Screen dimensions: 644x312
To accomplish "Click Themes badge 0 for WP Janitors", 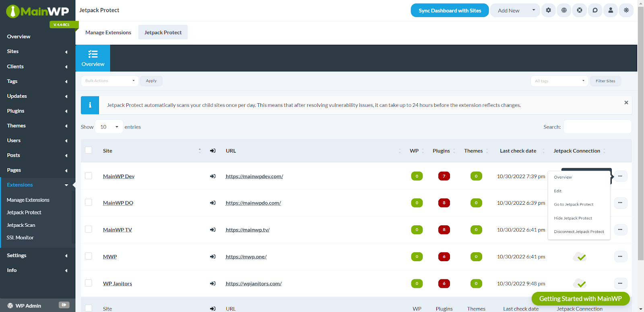I will pyautogui.click(x=476, y=283).
